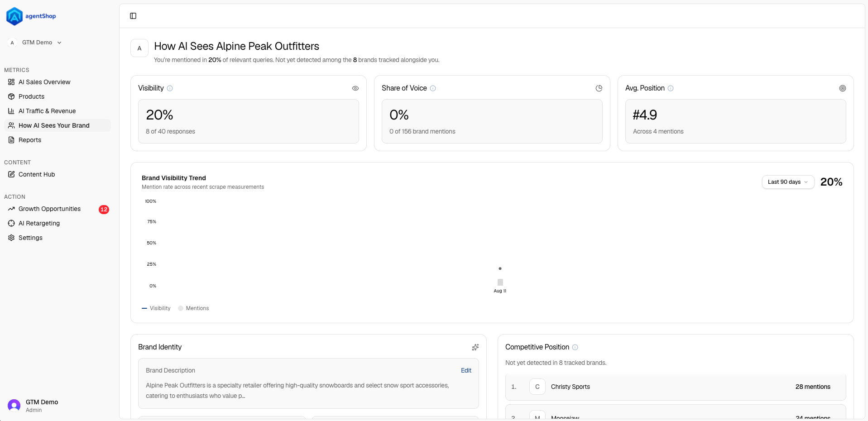Select the Christy Sports competitor row
The height and width of the screenshot is (421, 868).
[676, 387]
